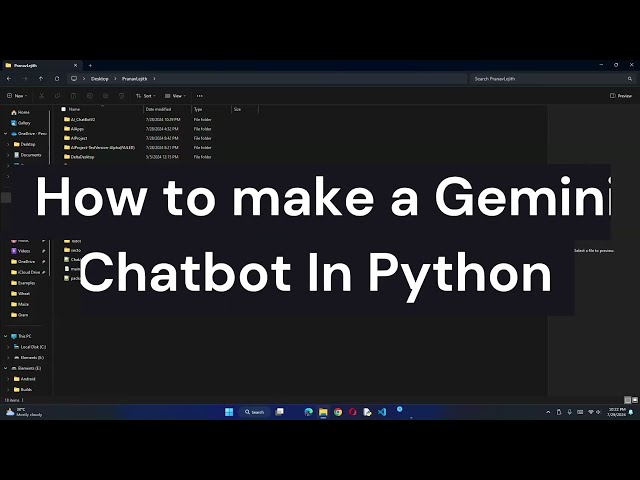Click the Rename icon in the toolbar
The image size is (640, 480).
[x=89, y=96]
